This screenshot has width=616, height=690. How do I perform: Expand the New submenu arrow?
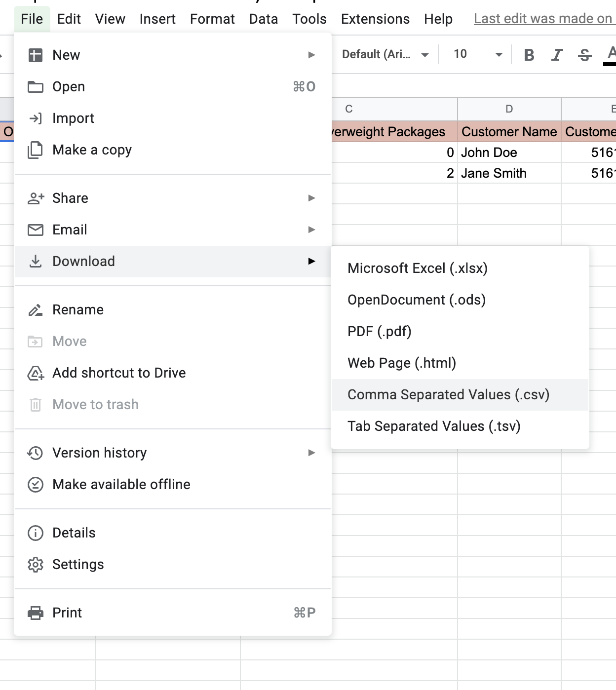click(x=311, y=55)
